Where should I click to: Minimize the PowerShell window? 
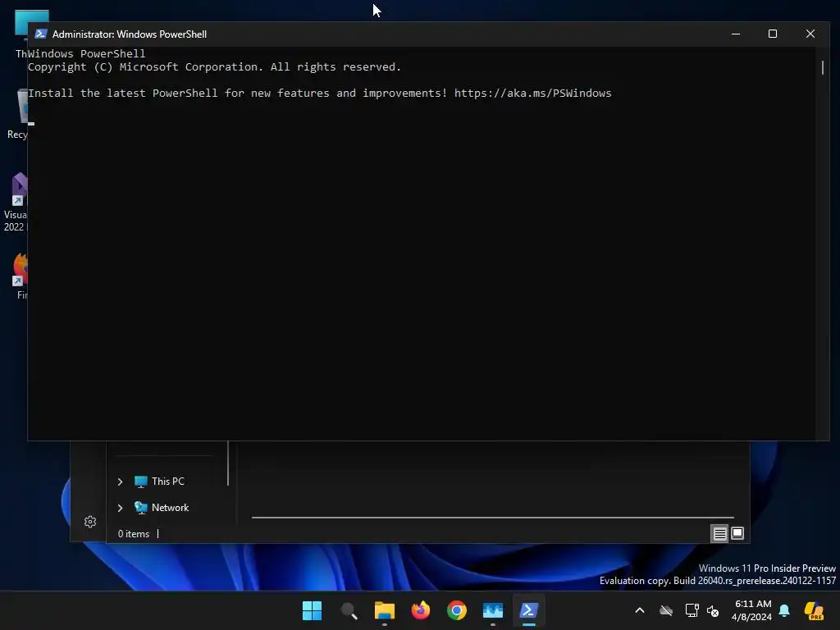pos(736,34)
